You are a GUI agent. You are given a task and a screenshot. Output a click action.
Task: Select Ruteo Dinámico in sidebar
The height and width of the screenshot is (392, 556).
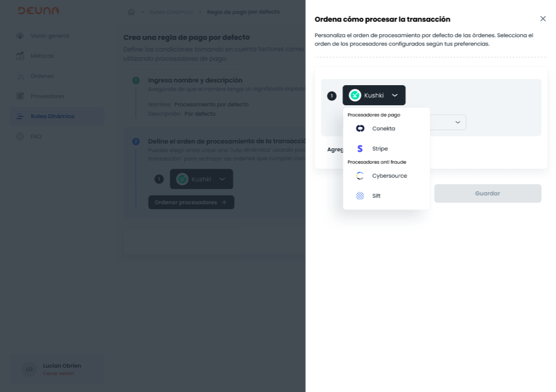point(57,116)
